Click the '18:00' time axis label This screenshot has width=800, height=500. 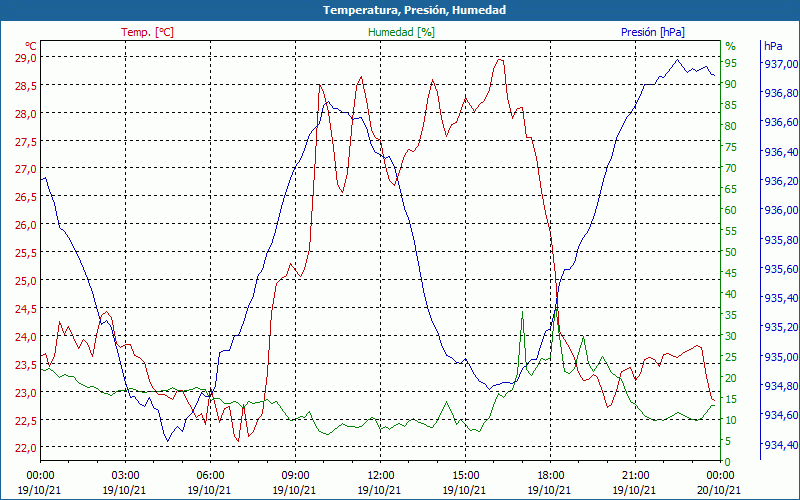click(x=550, y=476)
